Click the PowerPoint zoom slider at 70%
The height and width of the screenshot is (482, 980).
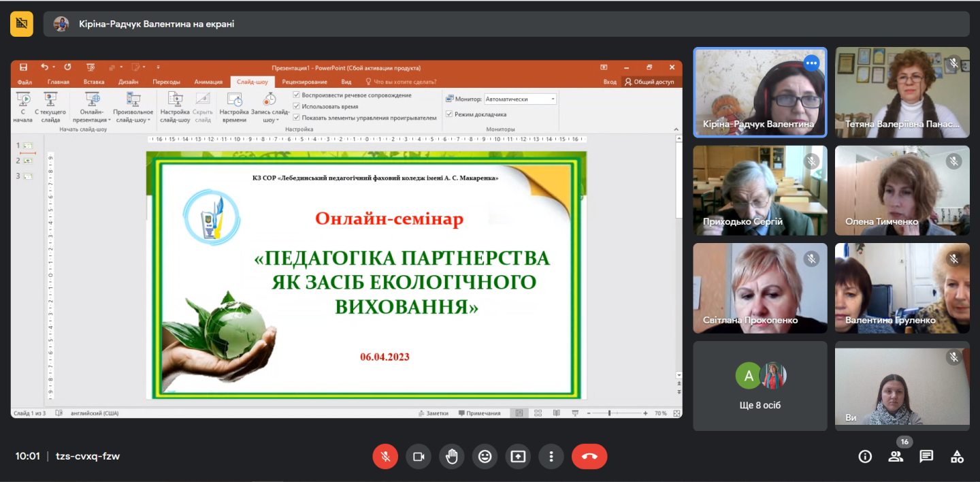(x=610, y=413)
